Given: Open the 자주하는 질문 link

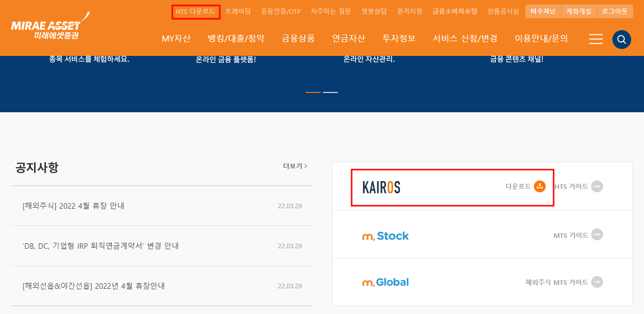Looking at the screenshot, I should pos(331,11).
